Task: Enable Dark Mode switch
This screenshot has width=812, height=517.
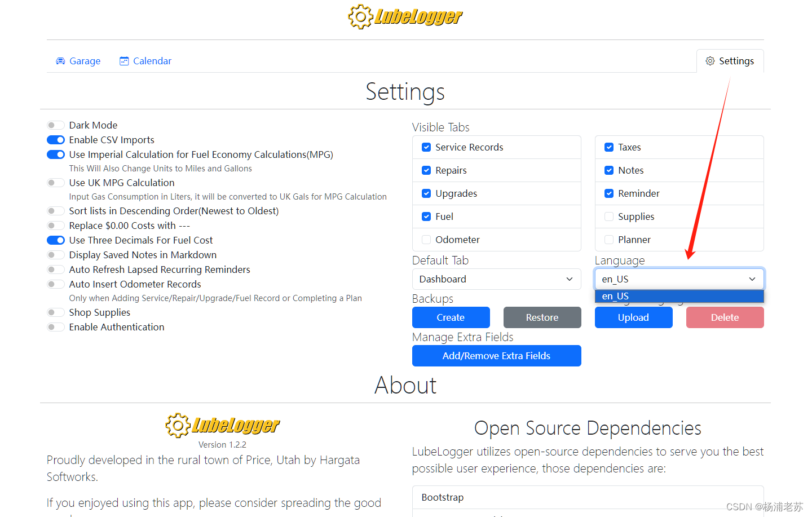Action: 56,125
